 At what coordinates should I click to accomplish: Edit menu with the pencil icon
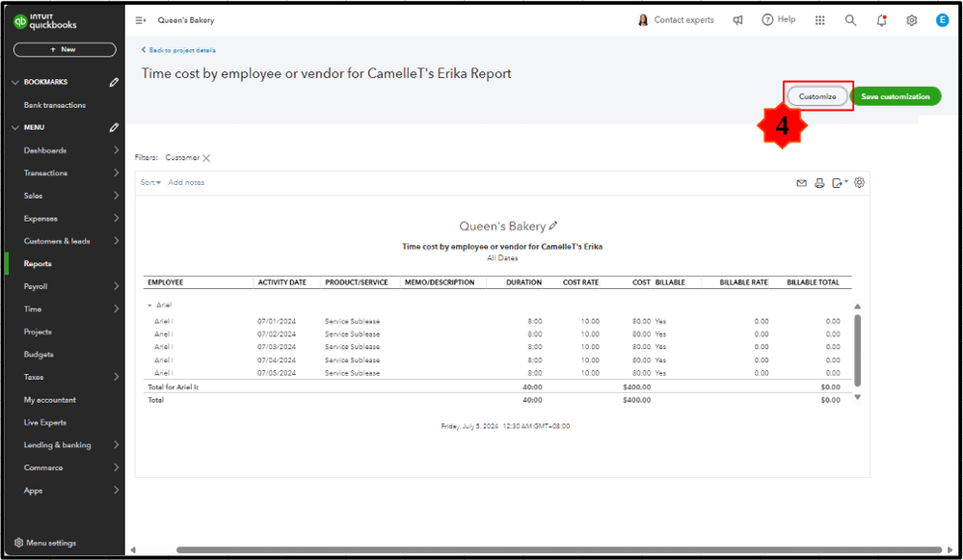tap(115, 128)
